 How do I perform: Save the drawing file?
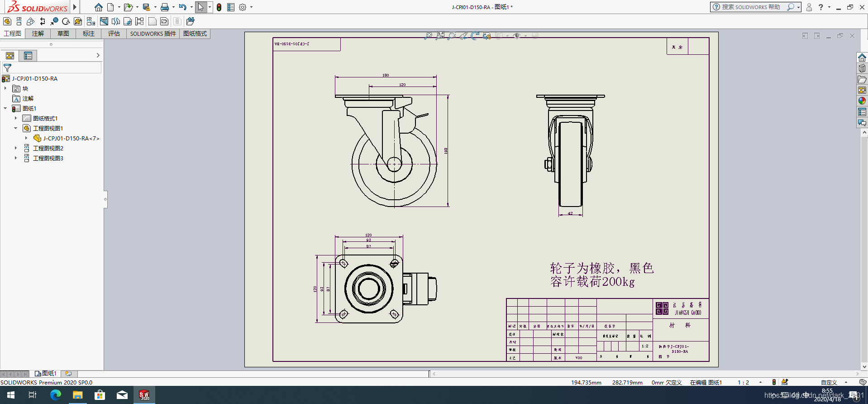point(146,7)
